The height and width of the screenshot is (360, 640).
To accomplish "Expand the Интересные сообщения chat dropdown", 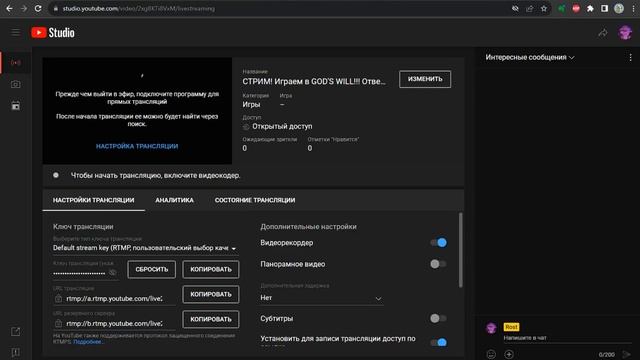I will tap(530, 58).
